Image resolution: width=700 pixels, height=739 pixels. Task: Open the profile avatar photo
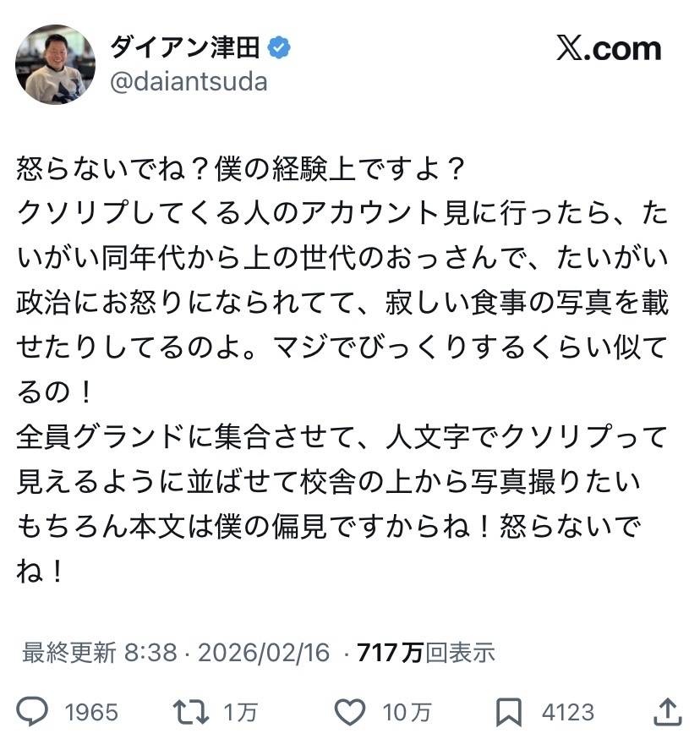point(56,64)
